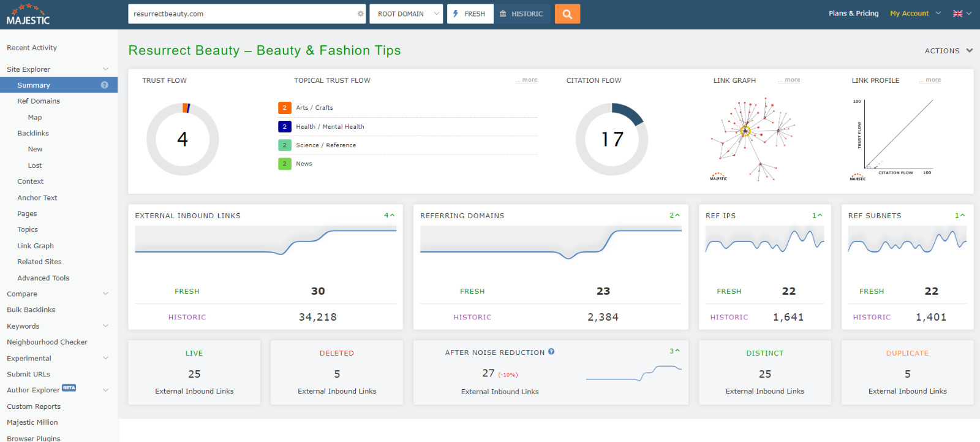
Task: Click the Link Profile chart thumbnail
Action: click(892, 139)
